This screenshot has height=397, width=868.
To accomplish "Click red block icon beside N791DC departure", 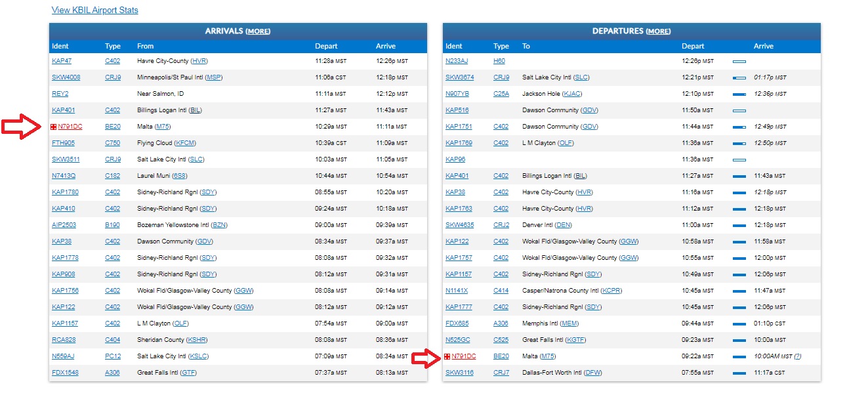I will point(447,356).
